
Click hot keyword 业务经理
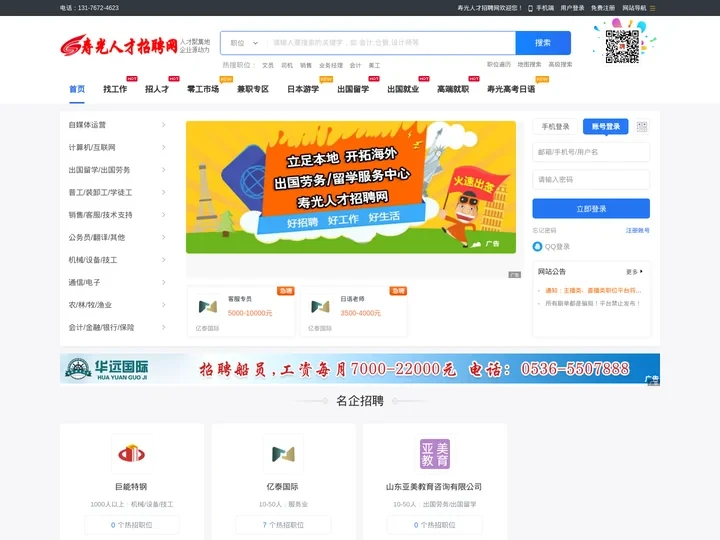click(x=331, y=66)
